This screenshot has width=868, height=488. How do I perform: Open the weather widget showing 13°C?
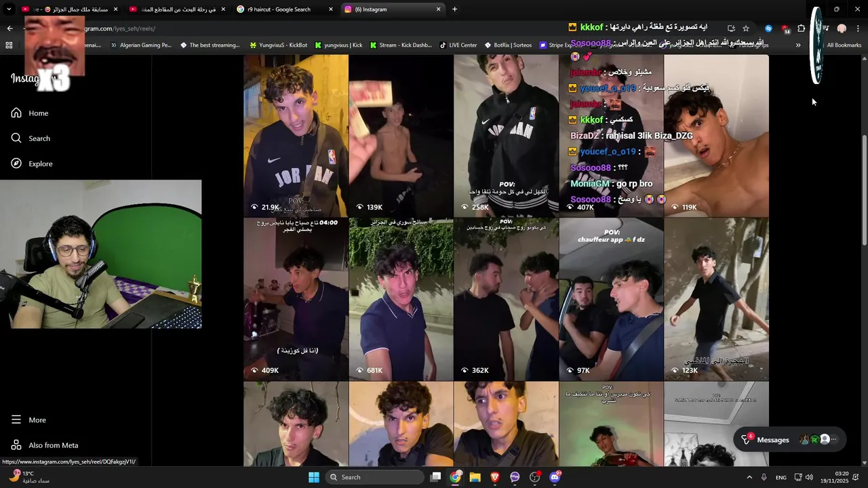(30, 477)
